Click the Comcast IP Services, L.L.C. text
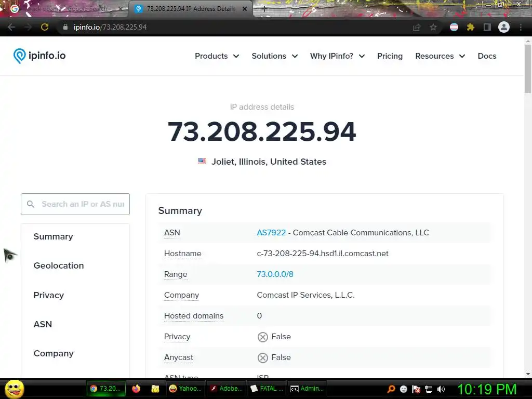The width and height of the screenshot is (532, 399). 305,295
